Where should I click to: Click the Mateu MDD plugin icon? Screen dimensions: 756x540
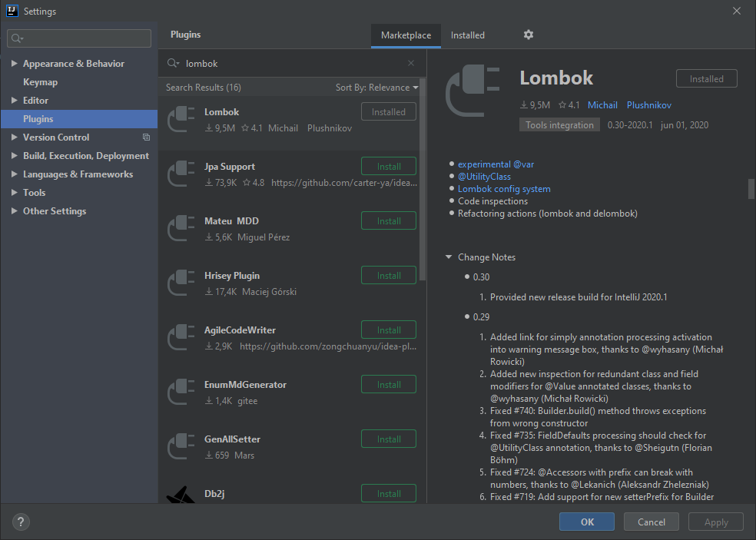(x=181, y=228)
